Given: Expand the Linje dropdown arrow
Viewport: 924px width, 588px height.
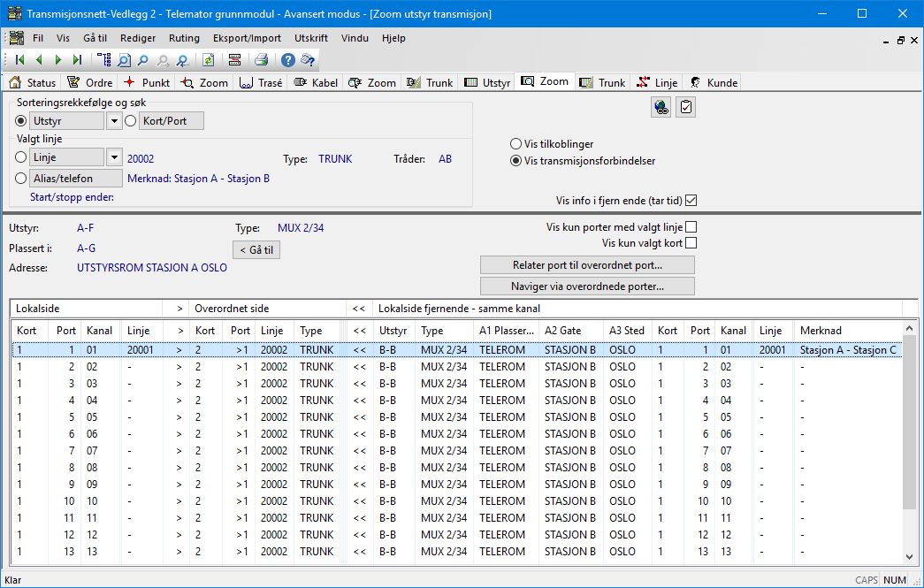Looking at the screenshot, I should (114, 157).
